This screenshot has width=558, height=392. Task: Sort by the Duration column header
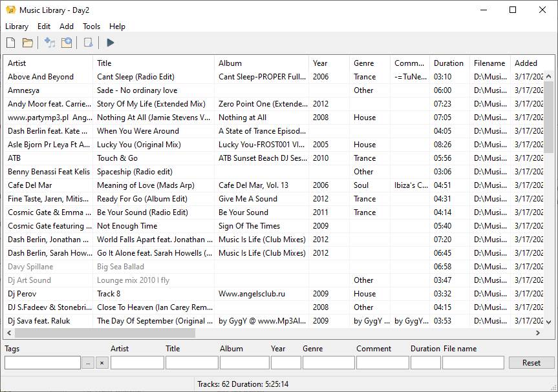449,63
